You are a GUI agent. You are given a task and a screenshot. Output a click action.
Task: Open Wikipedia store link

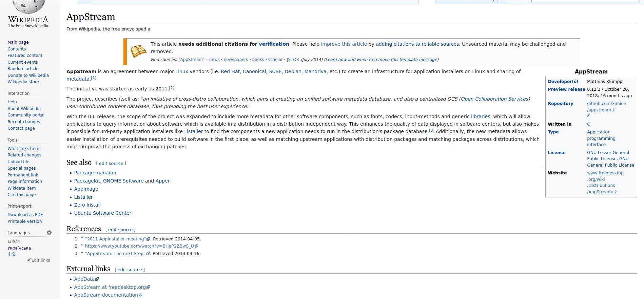coord(23,82)
